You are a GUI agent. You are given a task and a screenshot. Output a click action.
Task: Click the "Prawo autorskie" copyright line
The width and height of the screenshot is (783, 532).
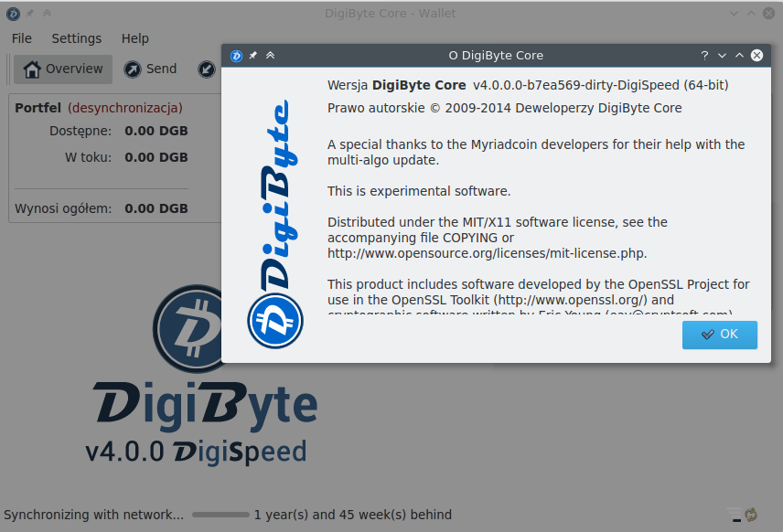click(x=504, y=108)
